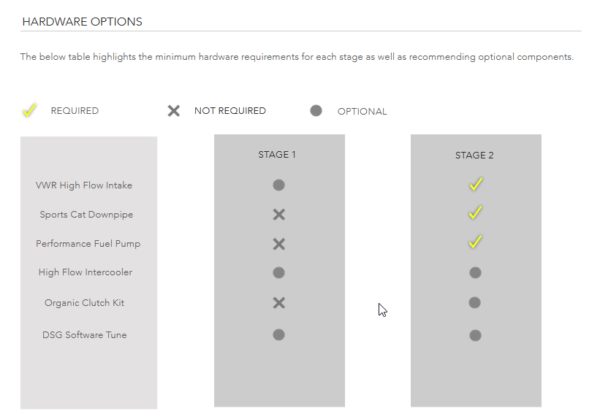Select Stage 1 optional dot for VWR Intake

(x=279, y=185)
